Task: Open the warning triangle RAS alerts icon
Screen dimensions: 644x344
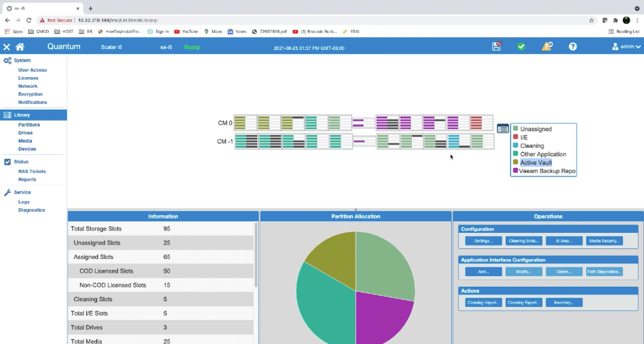Action: click(x=547, y=46)
